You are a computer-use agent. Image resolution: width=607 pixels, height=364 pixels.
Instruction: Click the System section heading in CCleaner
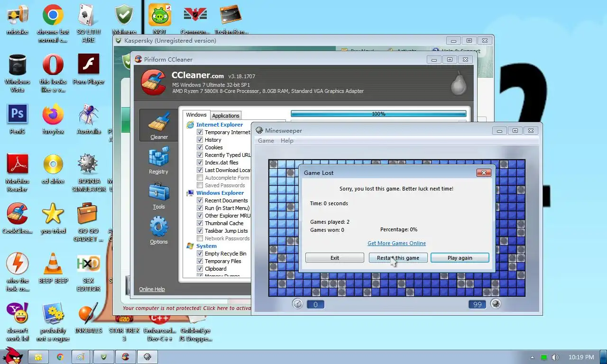(206, 246)
